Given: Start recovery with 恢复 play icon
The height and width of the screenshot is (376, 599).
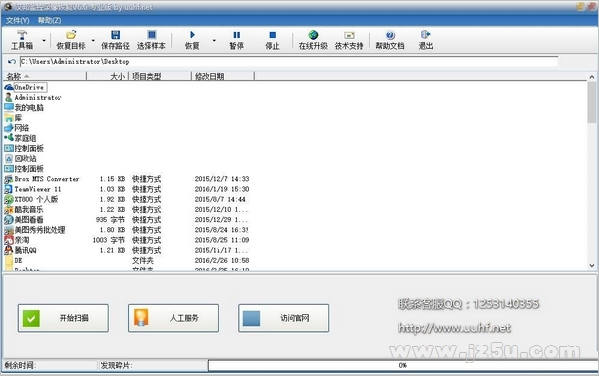Looking at the screenshot, I should pyautogui.click(x=192, y=35).
